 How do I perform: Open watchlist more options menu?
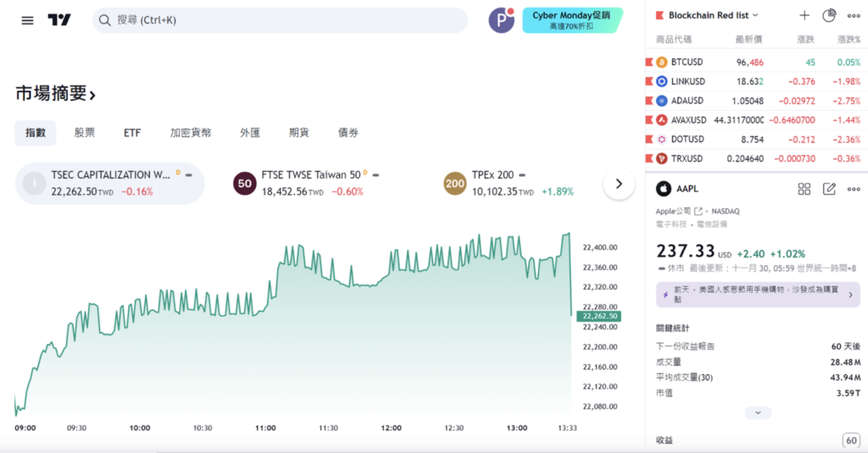coord(854,15)
